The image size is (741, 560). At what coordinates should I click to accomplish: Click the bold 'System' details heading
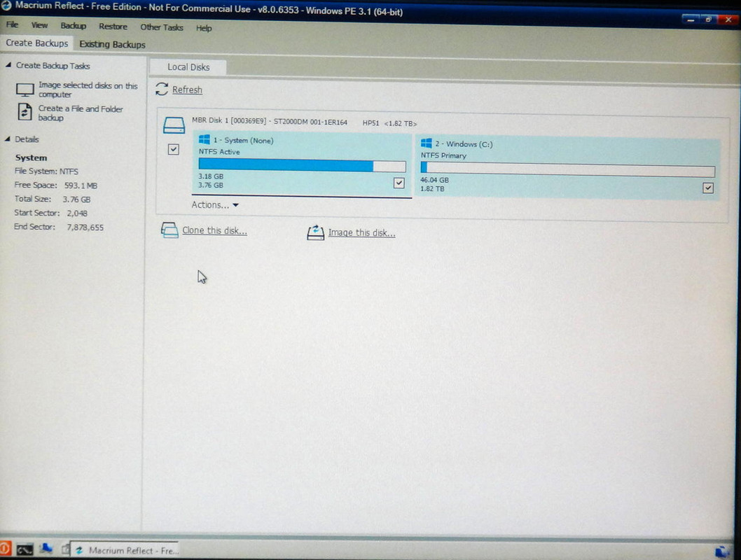click(x=31, y=157)
